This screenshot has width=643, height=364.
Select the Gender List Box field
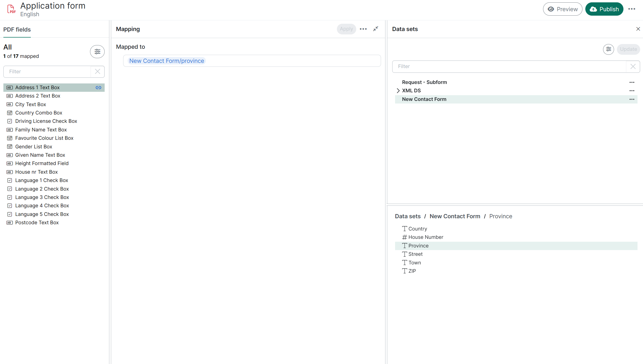coord(34,147)
